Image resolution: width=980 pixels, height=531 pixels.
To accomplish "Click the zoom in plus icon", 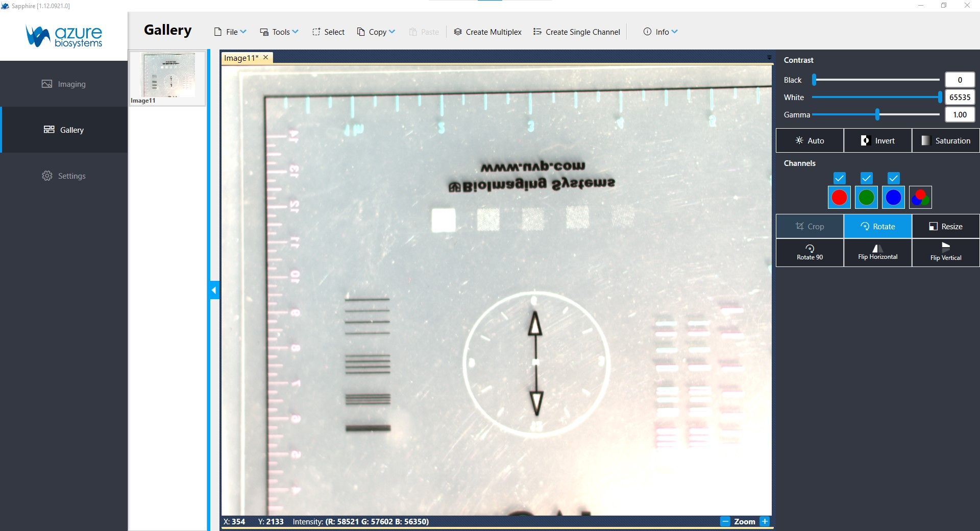I will [x=765, y=521].
